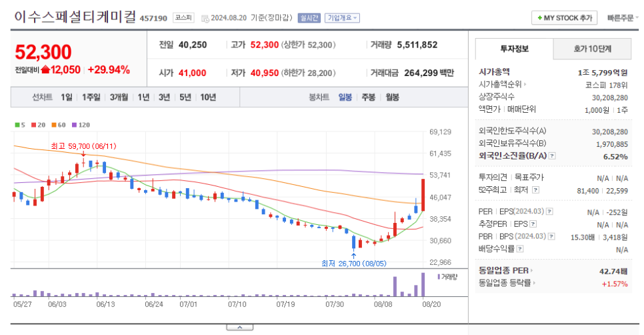Click the green 5-day moving average legend
This screenshot has width=644, height=335.
pos(20,125)
